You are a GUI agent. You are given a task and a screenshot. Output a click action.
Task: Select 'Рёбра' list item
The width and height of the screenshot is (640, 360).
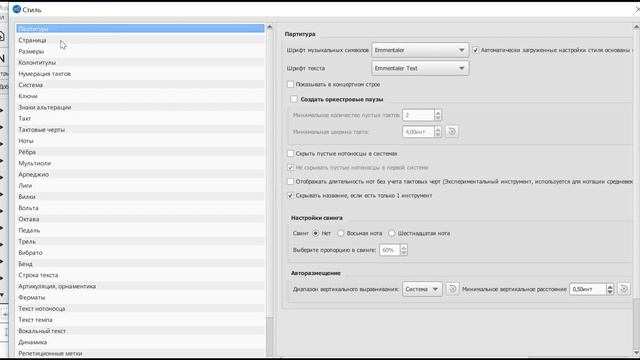point(140,152)
